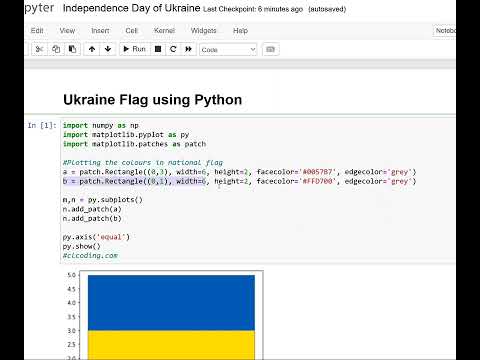The width and height of the screenshot is (480, 360).
Task: Open the Widgets menu
Action: (x=203, y=31)
